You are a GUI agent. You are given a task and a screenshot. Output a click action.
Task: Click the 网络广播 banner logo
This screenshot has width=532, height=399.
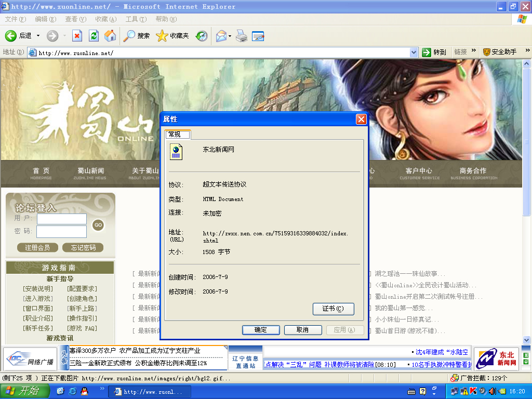(30, 358)
